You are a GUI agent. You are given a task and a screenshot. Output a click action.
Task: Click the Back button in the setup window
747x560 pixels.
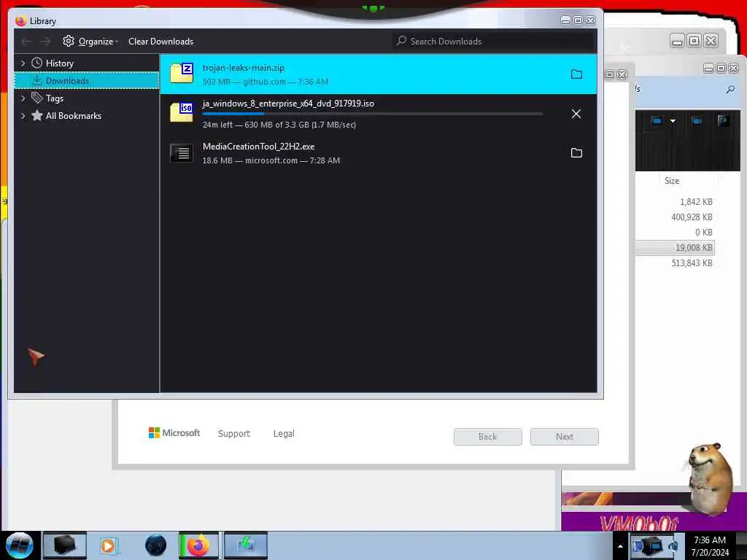point(488,437)
